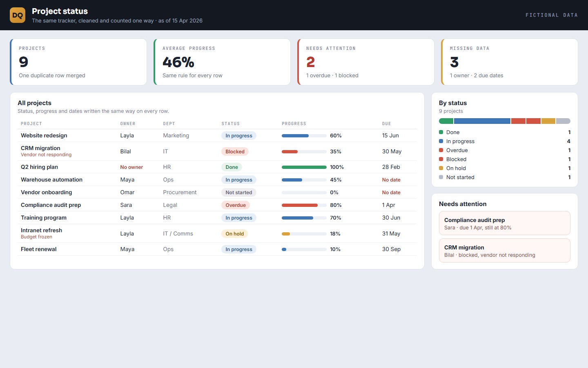
Task: Click the yellow On hold legend swatch
Action: [441, 168]
